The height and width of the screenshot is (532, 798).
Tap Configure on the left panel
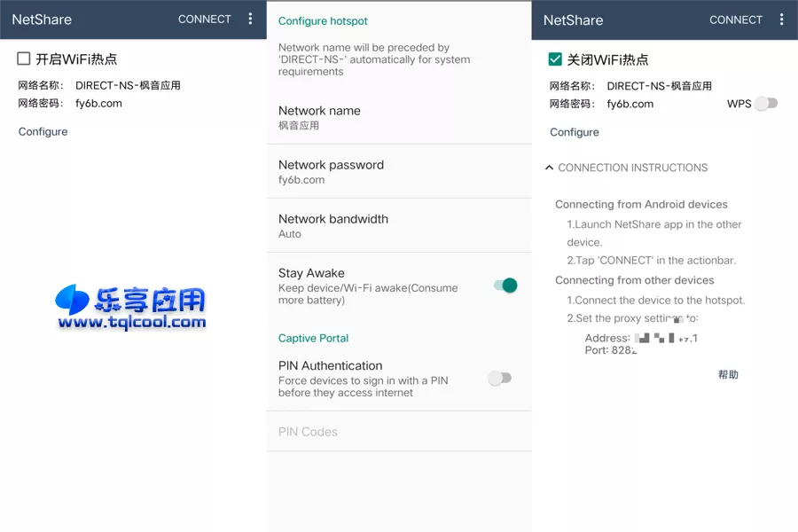42,131
